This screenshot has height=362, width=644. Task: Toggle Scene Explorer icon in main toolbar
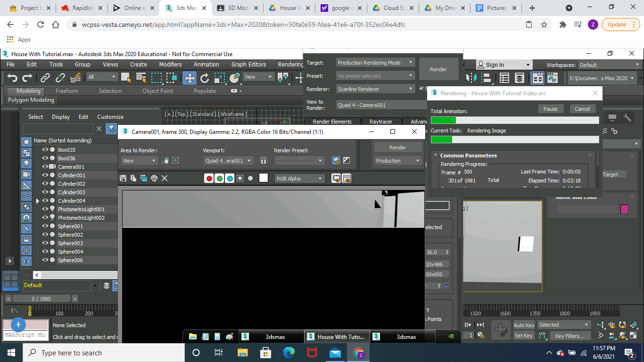point(504,78)
